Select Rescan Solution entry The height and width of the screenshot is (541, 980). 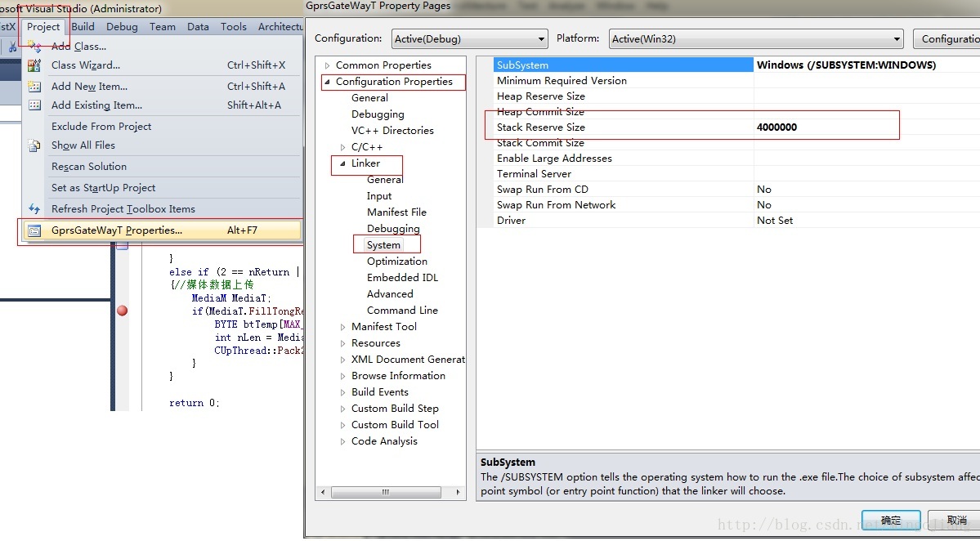coord(163,166)
